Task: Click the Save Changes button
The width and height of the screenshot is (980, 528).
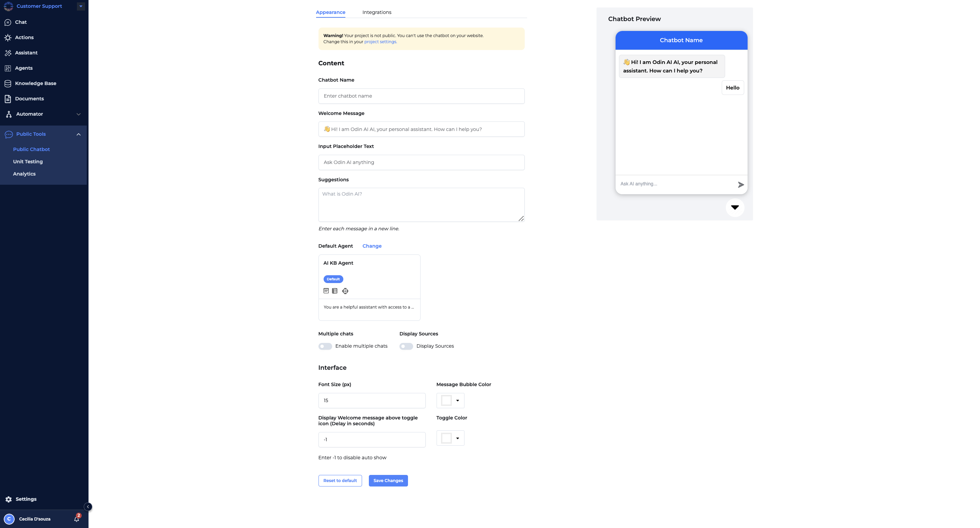Action: (388, 480)
